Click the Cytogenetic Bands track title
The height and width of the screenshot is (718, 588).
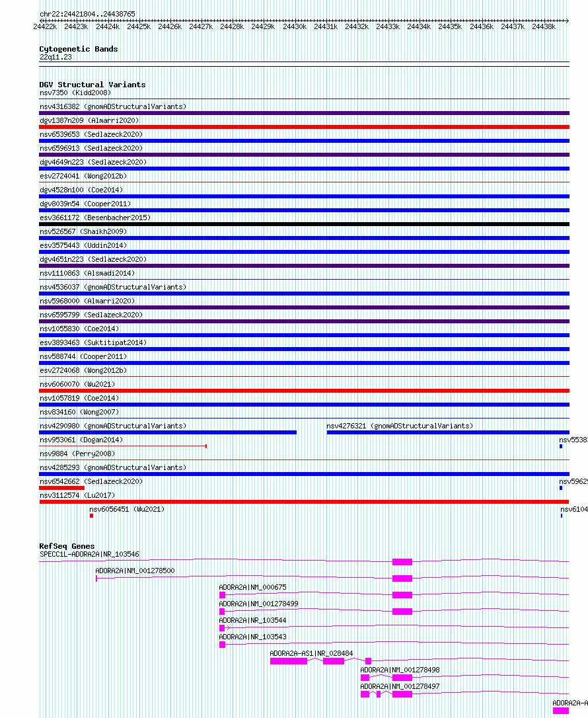point(78,49)
